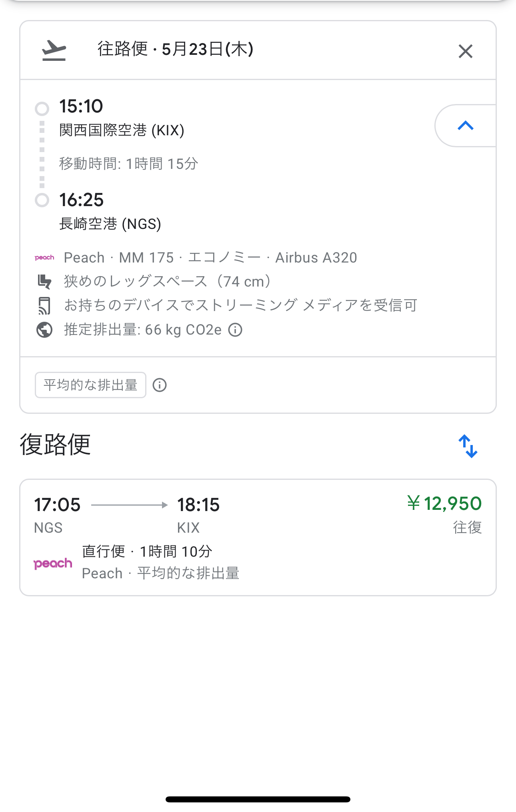The height and width of the screenshot is (812, 516).
Task: Tap the 往路便 · 5月23日(木) header
Action: click(175, 50)
